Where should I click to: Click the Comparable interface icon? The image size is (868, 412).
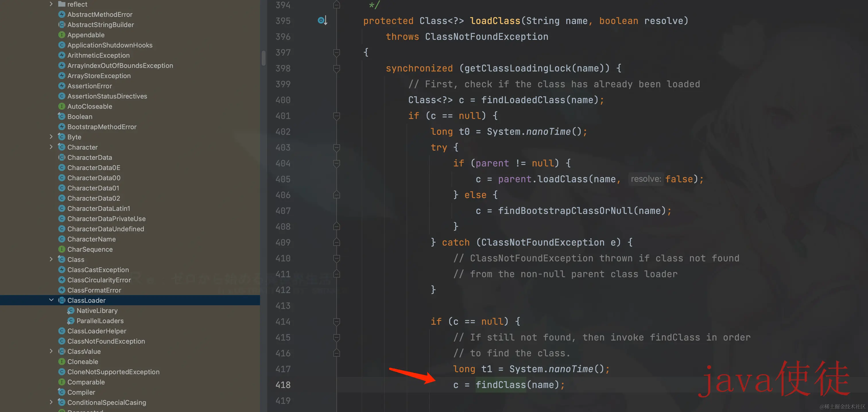click(x=62, y=382)
